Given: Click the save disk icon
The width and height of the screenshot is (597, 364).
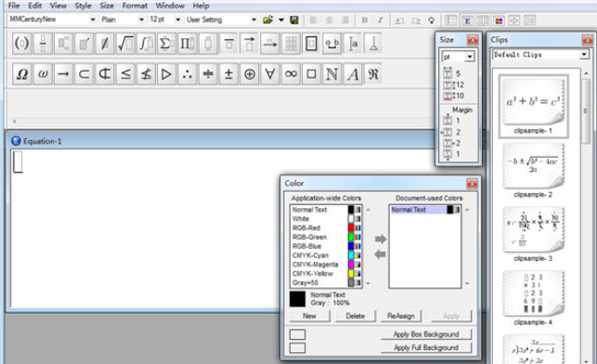Looking at the screenshot, I should click(x=294, y=19).
